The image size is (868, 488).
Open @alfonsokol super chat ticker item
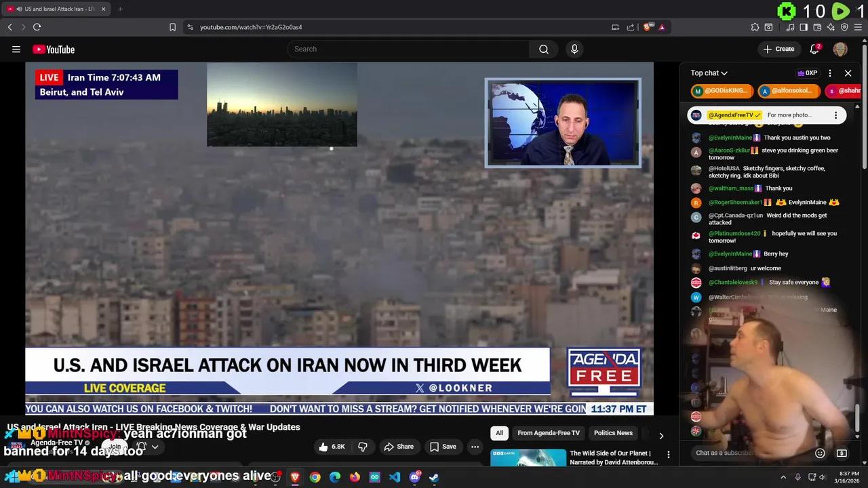tap(789, 91)
